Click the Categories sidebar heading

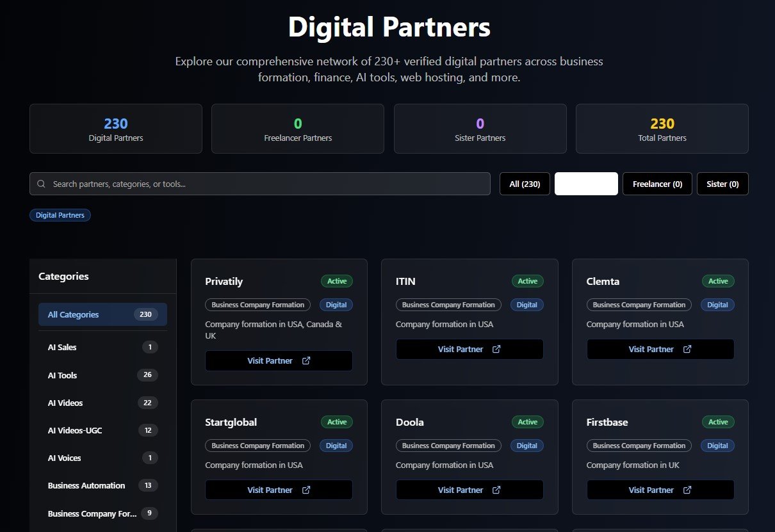point(63,277)
